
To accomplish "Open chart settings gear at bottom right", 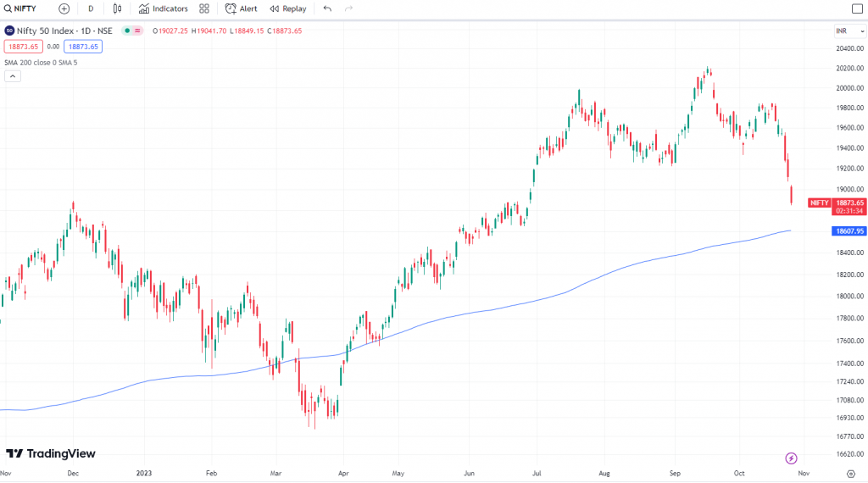I will (850, 474).
